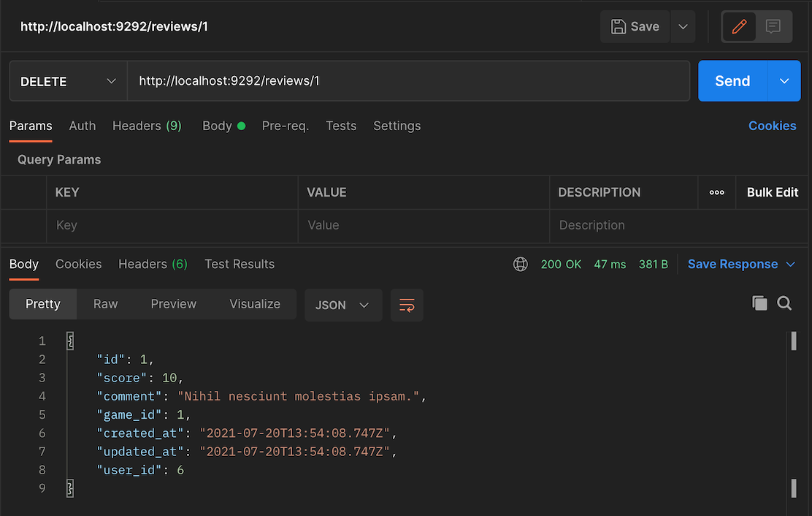This screenshot has width=812, height=516.
Task: Copy the response with the copy icon
Action: pos(759,303)
